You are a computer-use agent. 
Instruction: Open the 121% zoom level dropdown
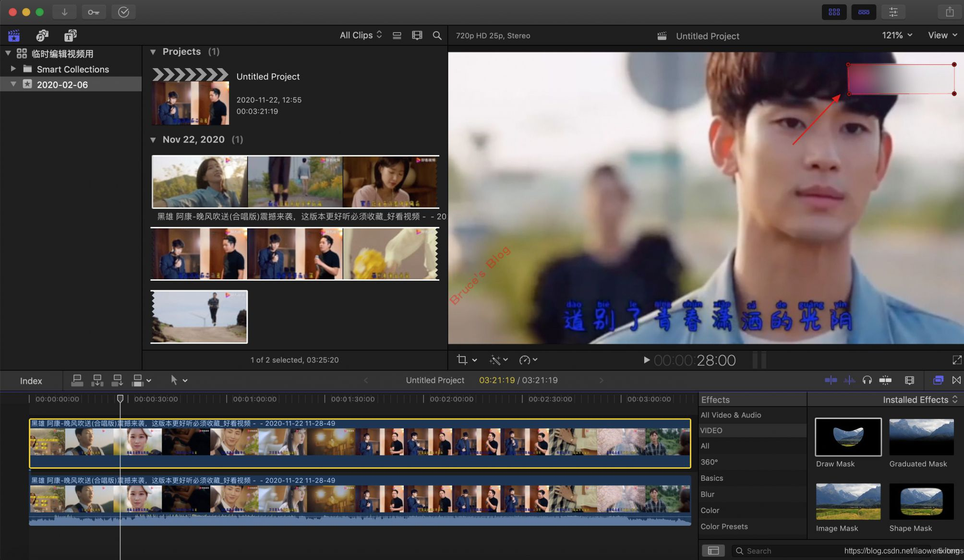click(896, 36)
